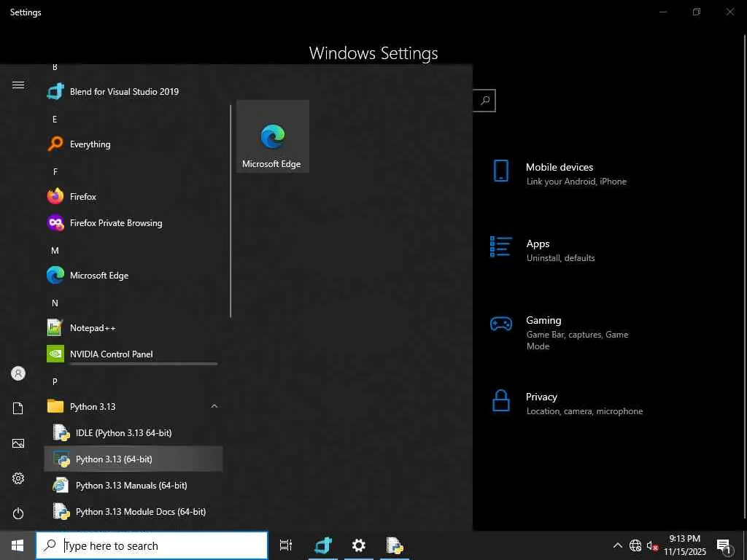This screenshot has height=560, width=747.
Task: Click the Settings search magnifier button
Action: (485, 101)
